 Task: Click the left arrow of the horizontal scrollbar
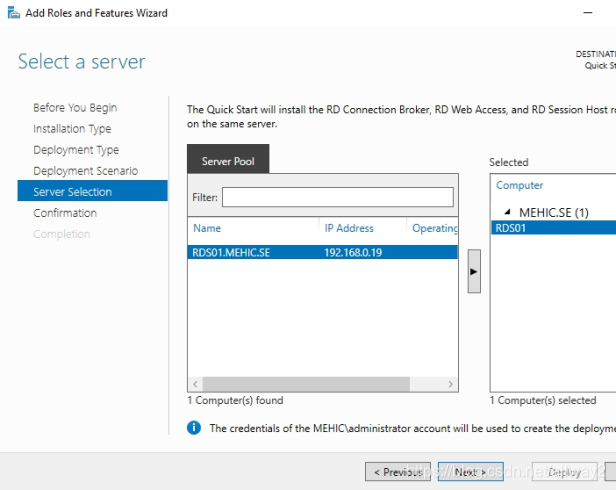pos(195,384)
